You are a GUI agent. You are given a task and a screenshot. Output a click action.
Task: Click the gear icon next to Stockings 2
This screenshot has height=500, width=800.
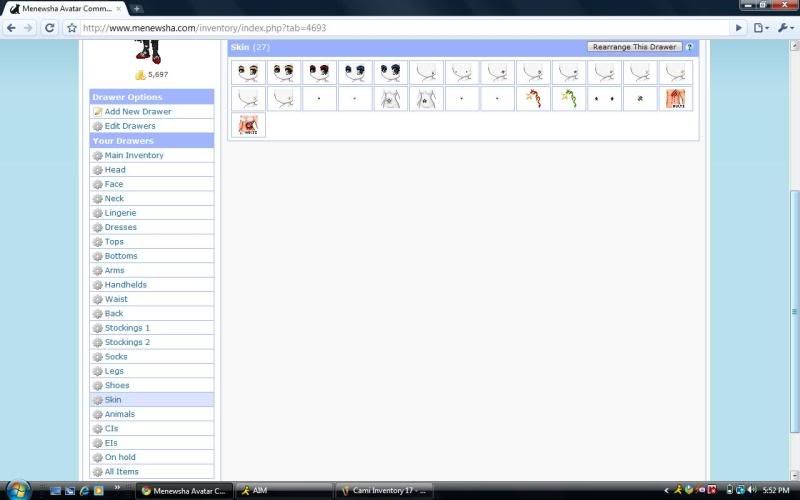click(x=97, y=342)
